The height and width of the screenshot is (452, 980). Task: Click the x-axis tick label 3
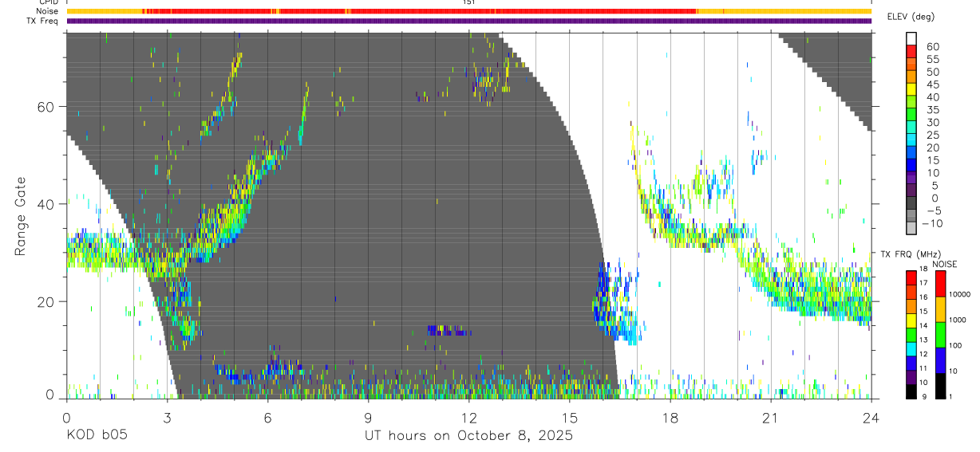coord(167,417)
